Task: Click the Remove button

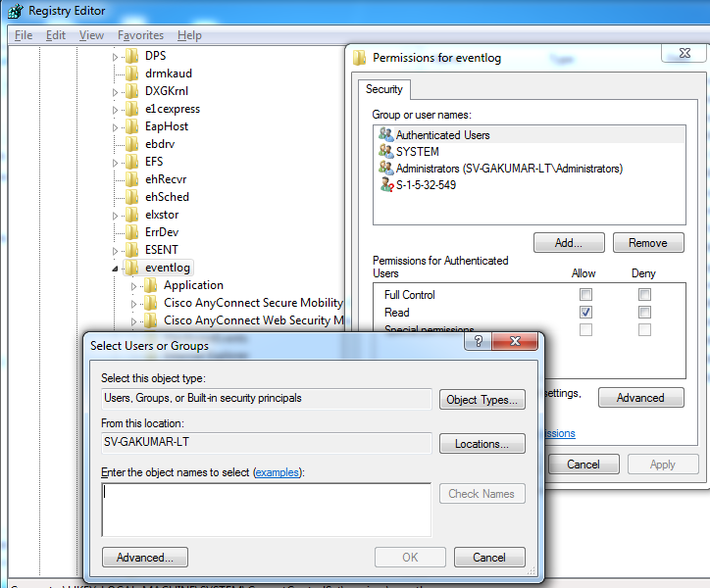Action: point(648,243)
